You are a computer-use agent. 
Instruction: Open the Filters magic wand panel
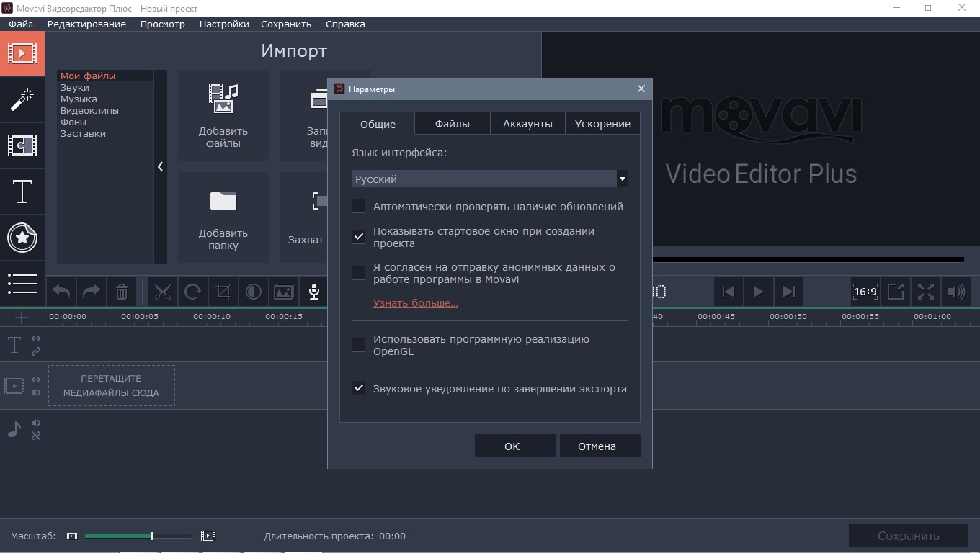coord(22,99)
